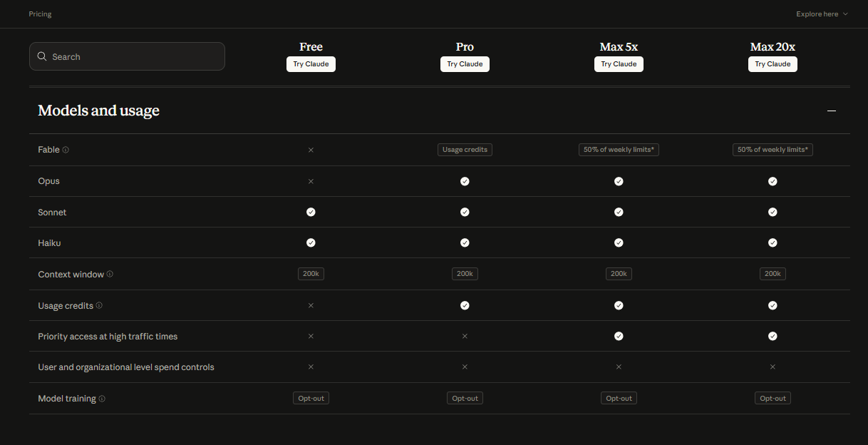The width and height of the screenshot is (868, 445).
Task: Click Try Claude under Pro
Action: (465, 64)
